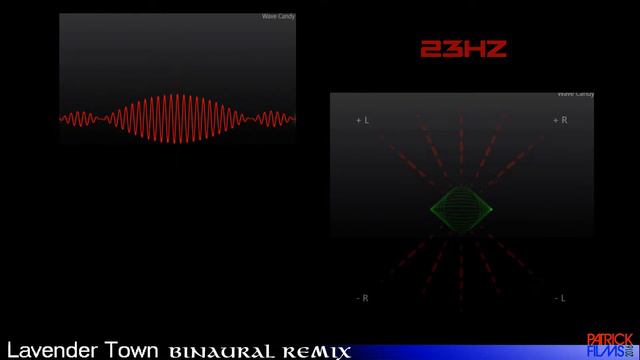Click the red 23HZ frequency label
The height and width of the screenshot is (360, 640).
(464, 49)
